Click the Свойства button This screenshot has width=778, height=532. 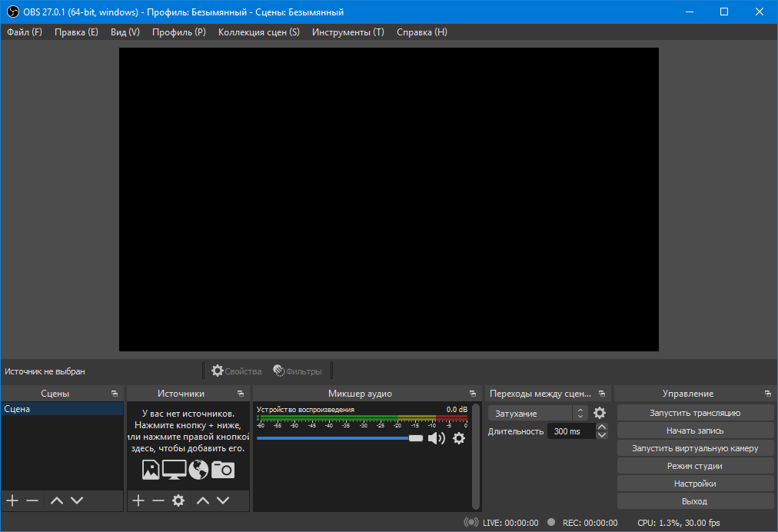pos(237,371)
